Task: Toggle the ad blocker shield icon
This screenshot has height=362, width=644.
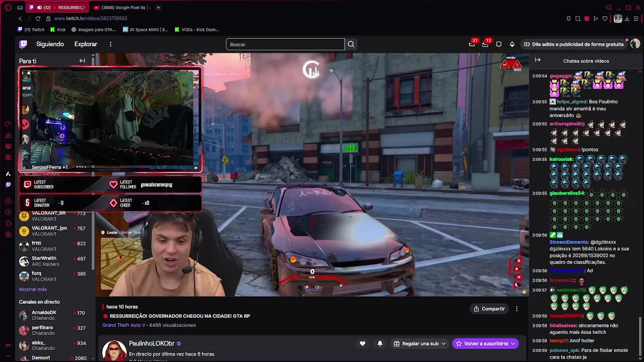Action: (587, 19)
